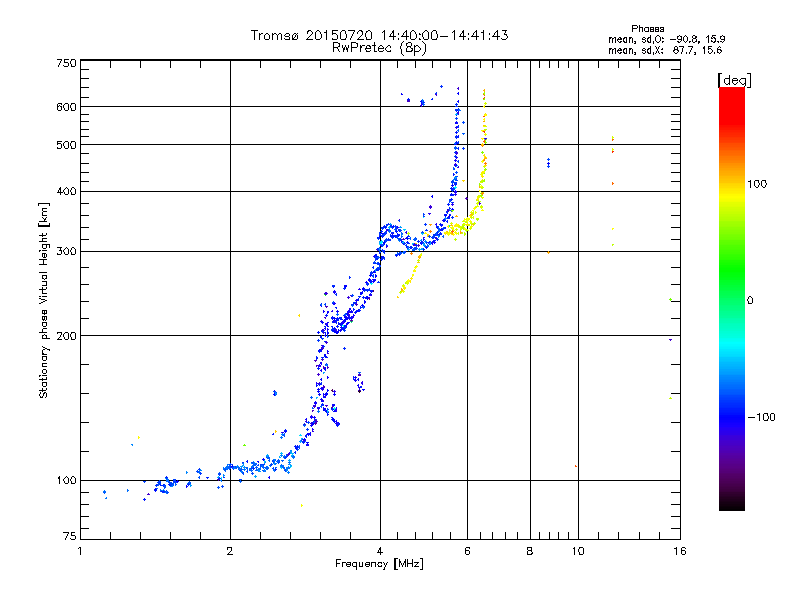This screenshot has width=800, height=600.
Task: Click the colorbar label '100'
Action: 757,184
